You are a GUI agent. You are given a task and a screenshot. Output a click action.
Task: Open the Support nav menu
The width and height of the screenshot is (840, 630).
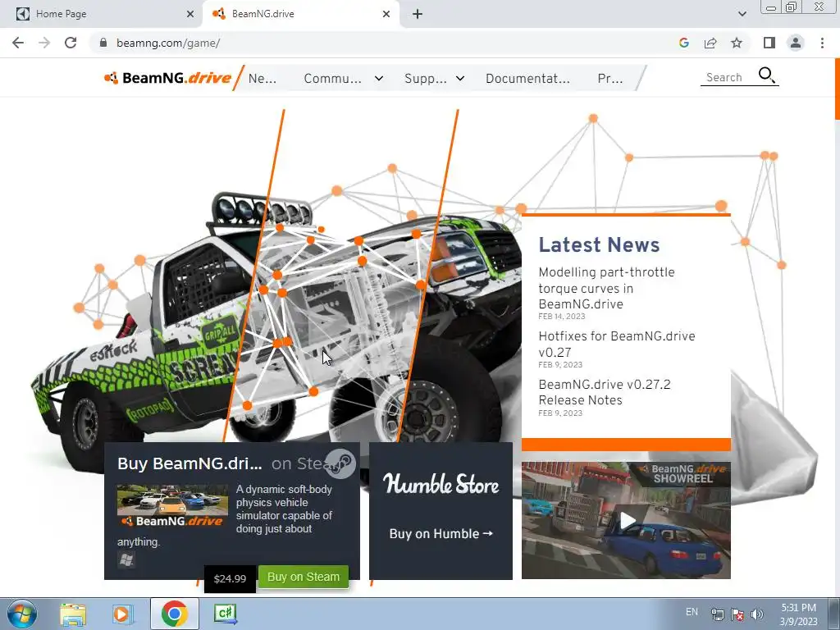426,79
